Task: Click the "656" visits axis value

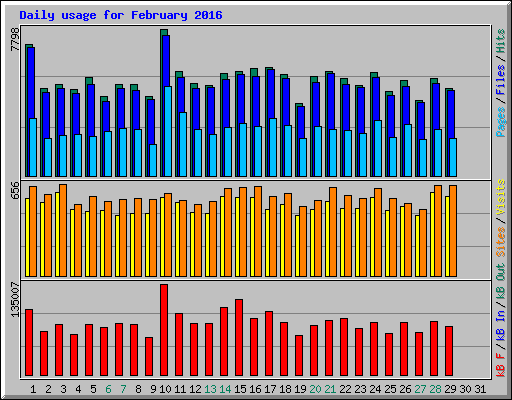Action: click(15, 190)
